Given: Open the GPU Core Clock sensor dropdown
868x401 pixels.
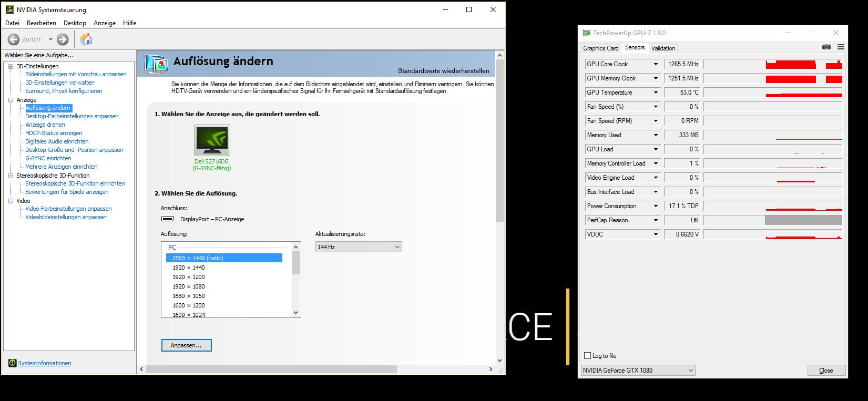Looking at the screenshot, I should click(x=656, y=64).
